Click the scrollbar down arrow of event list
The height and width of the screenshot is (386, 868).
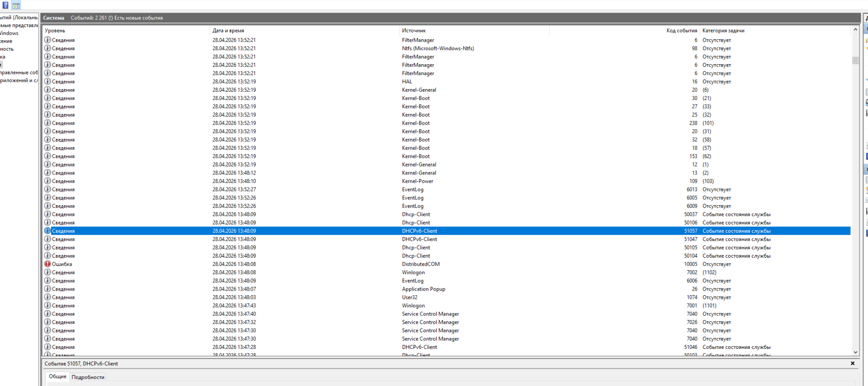[x=855, y=352]
